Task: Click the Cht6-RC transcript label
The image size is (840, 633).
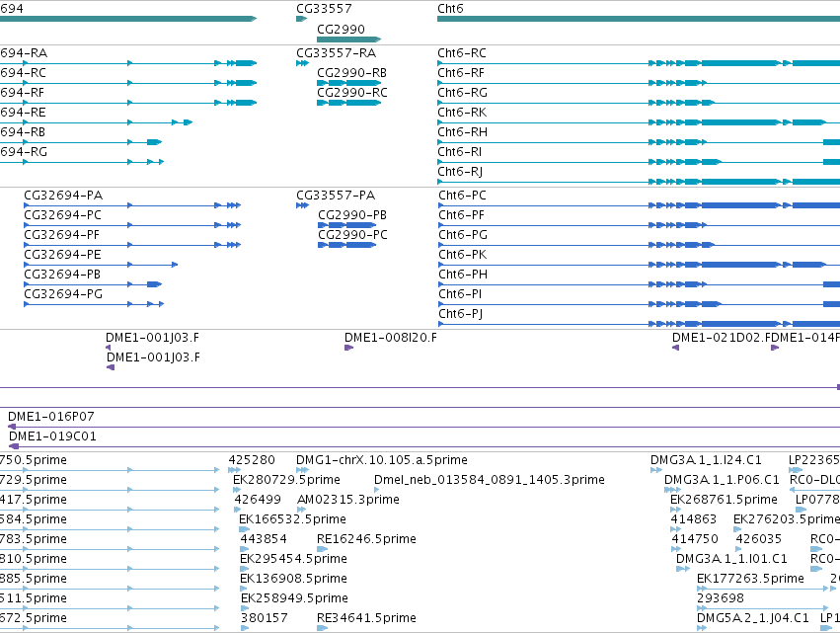Action: pyautogui.click(x=462, y=53)
